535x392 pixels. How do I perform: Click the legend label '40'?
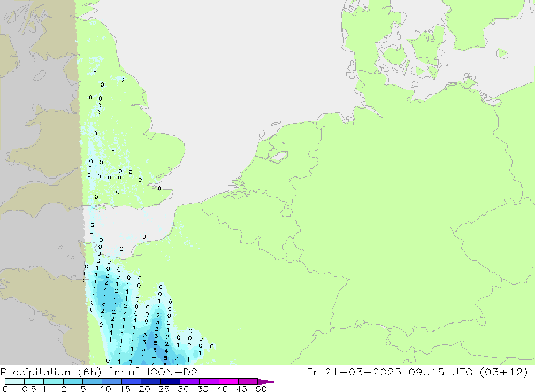222,389
